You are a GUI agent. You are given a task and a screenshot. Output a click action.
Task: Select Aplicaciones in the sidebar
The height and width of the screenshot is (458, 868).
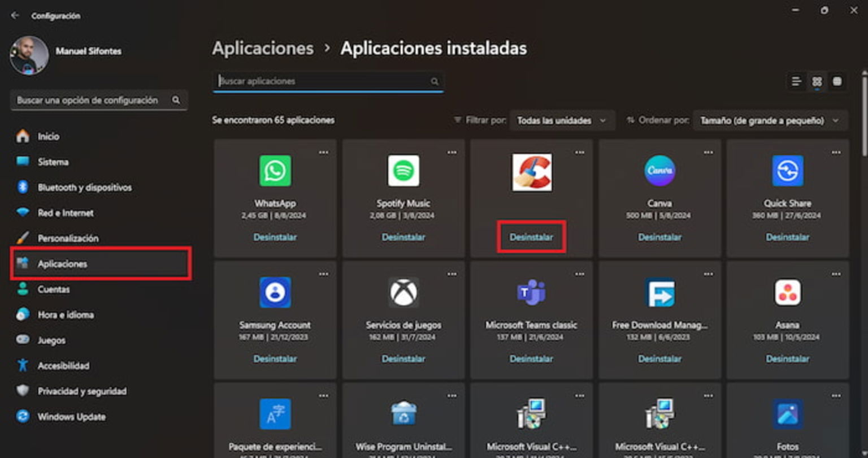[x=100, y=263]
